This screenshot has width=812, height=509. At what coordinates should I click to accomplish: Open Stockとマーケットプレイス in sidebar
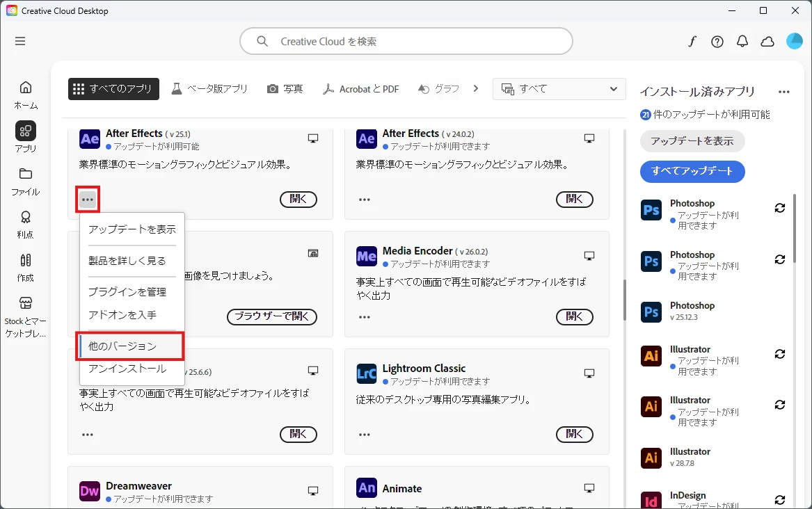tap(25, 318)
